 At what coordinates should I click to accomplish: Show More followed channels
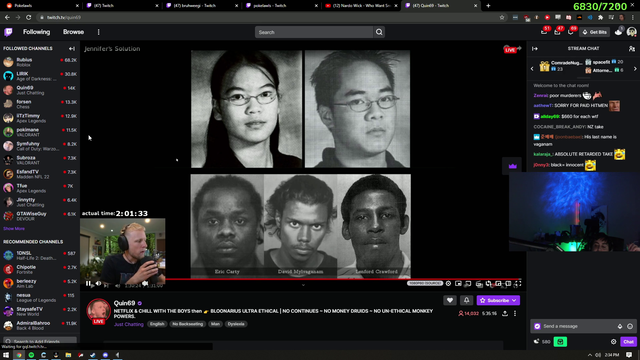pyautogui.click(x=14, y=229)
